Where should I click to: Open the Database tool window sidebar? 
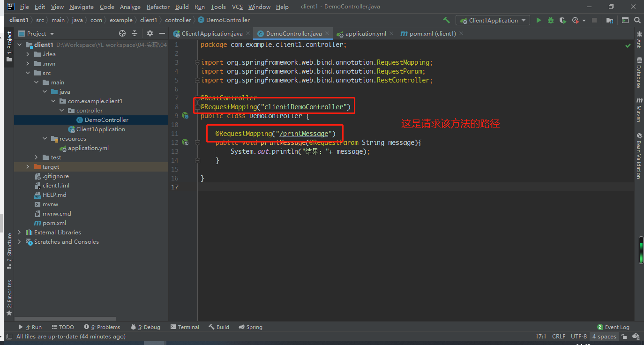tap(639, 73)
